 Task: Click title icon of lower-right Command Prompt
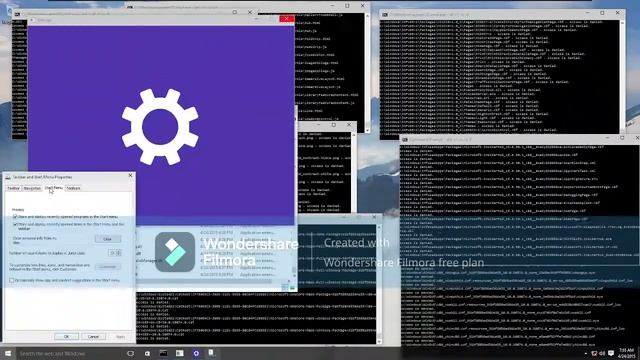[x=405, y=140]
